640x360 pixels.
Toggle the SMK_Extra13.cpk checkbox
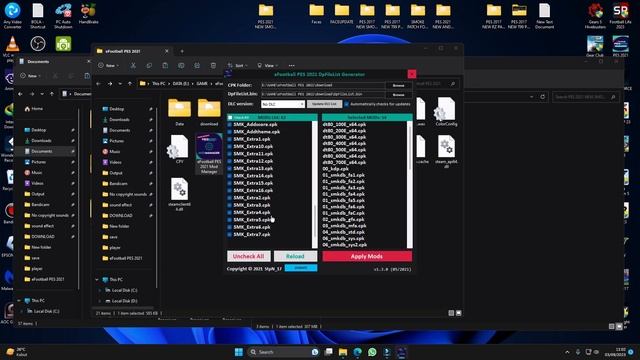[x=229, y=169]
